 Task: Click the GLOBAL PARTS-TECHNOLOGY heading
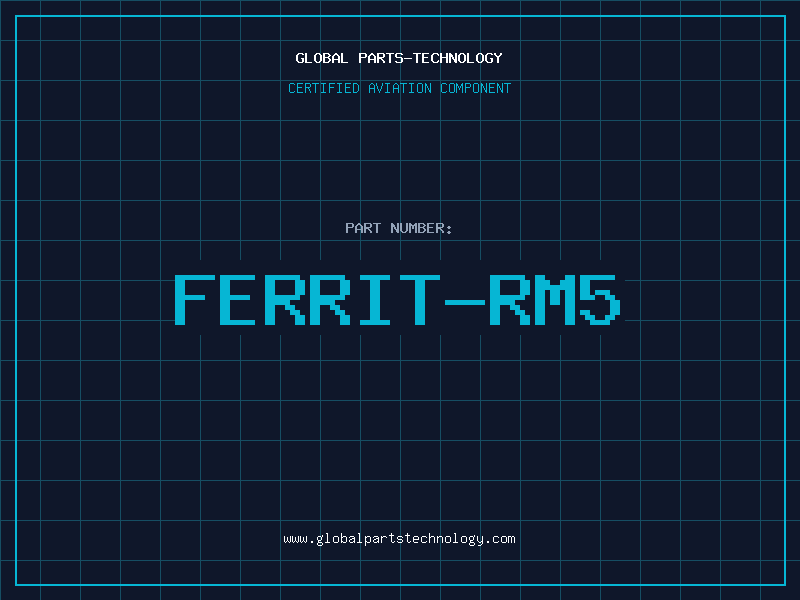point(399,58)
